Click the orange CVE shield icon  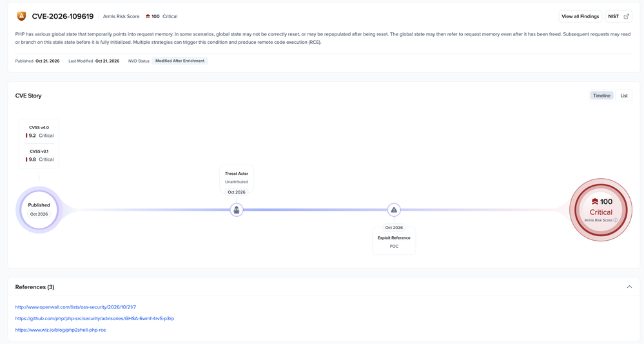(x=21, y=16)
